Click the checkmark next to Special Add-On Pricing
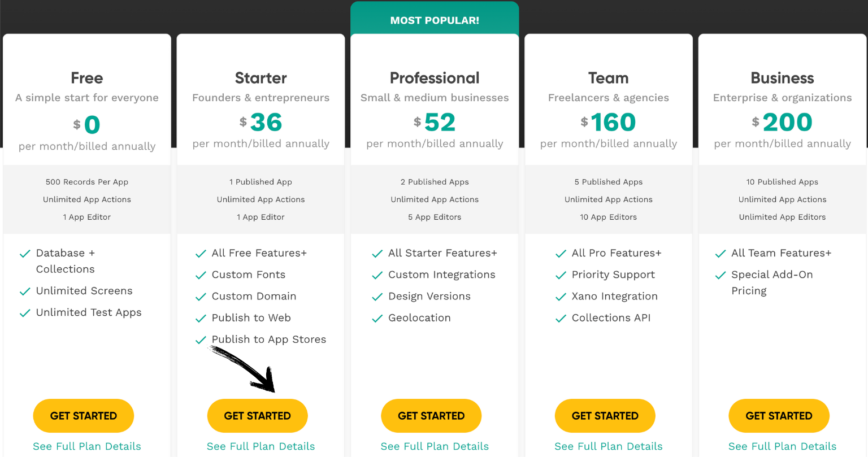868x457 pixels. (721, 275)
